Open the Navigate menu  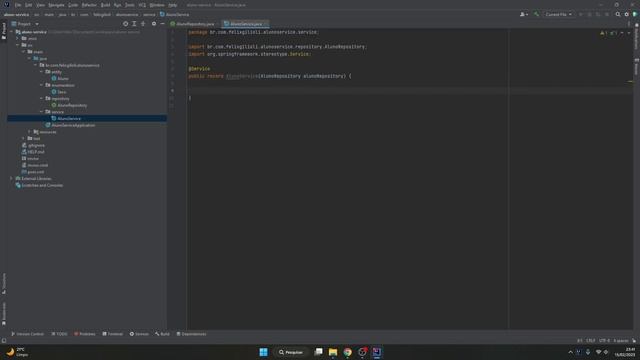[x=56, y=5]
